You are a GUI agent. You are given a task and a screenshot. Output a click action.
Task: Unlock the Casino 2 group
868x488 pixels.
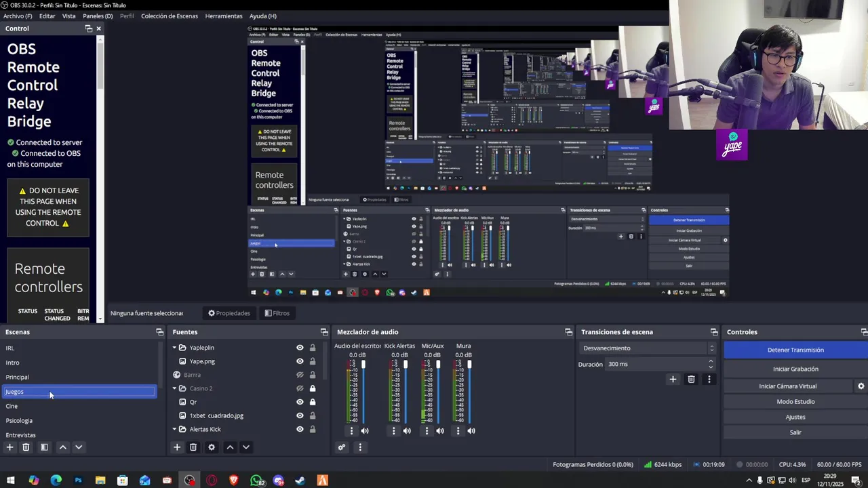coord(313,388)
